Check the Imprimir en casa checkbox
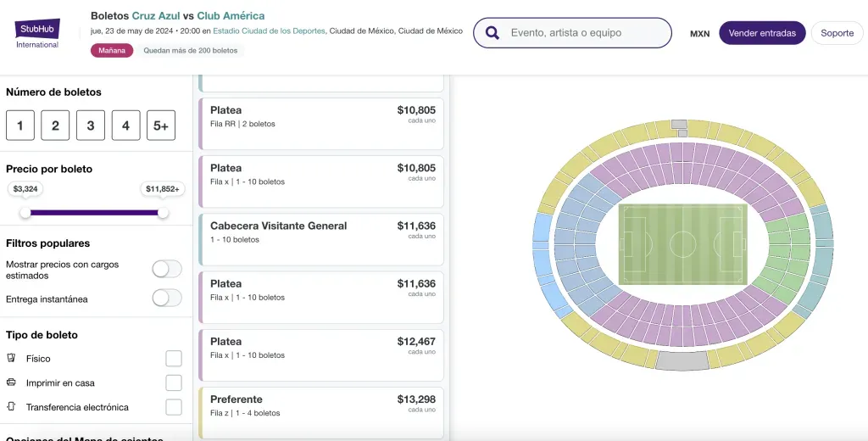Image resolution: width=868 pixels, height=441 pixels. pos(174,382)
